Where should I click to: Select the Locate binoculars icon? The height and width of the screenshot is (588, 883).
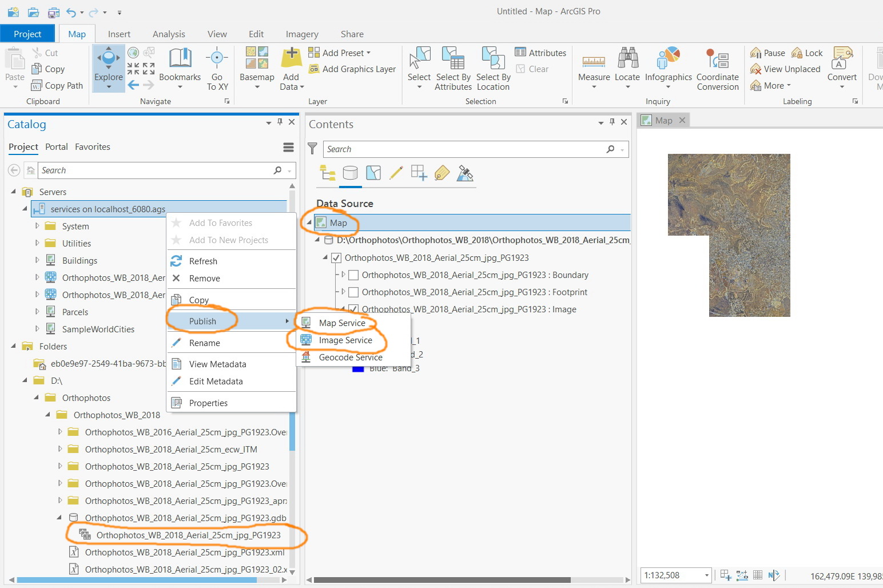coord(627,58)
